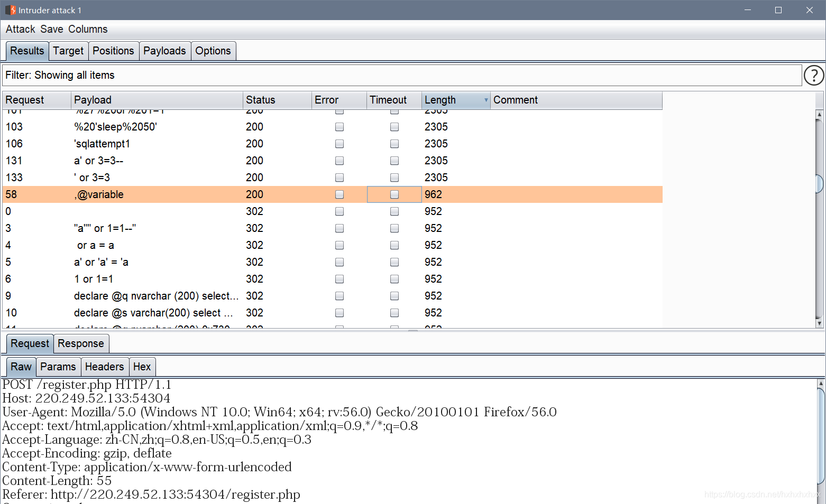
Task: Switch to the Payloads tab
Action: [164, 51]
